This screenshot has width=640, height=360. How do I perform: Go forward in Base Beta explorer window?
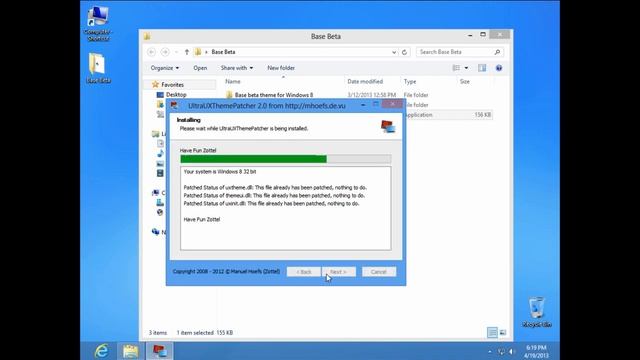165,52
